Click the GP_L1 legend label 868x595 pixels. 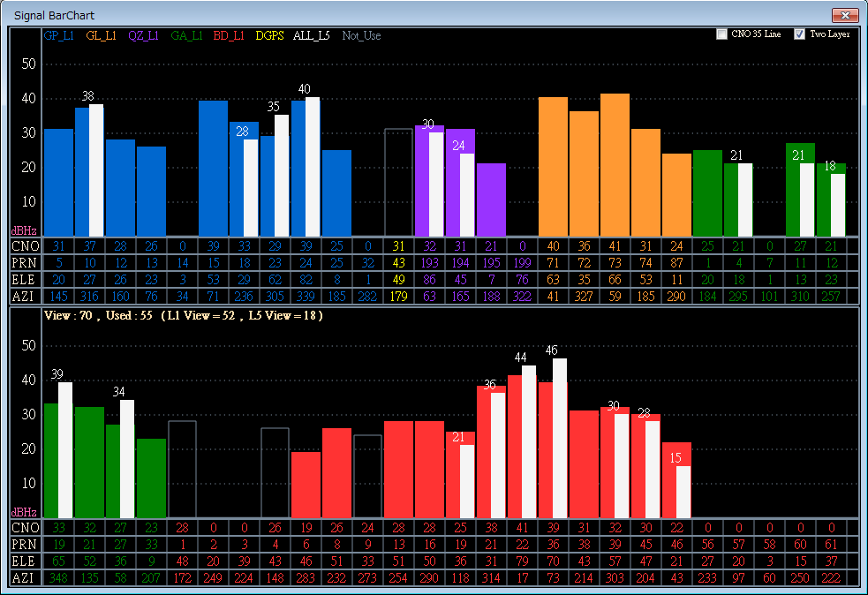click(x=58, y=35)
